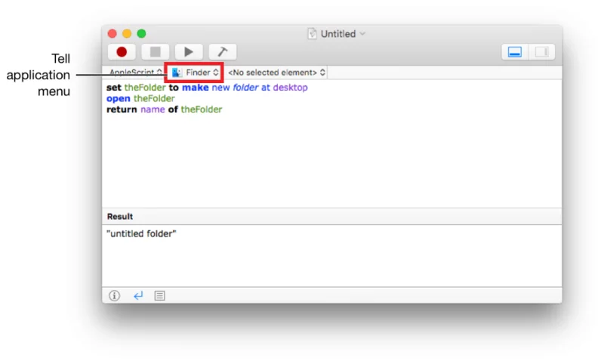The width and height of the screenshot is (604, 364).
Task: Show the description info pane icon
Action: click(115, 295)
